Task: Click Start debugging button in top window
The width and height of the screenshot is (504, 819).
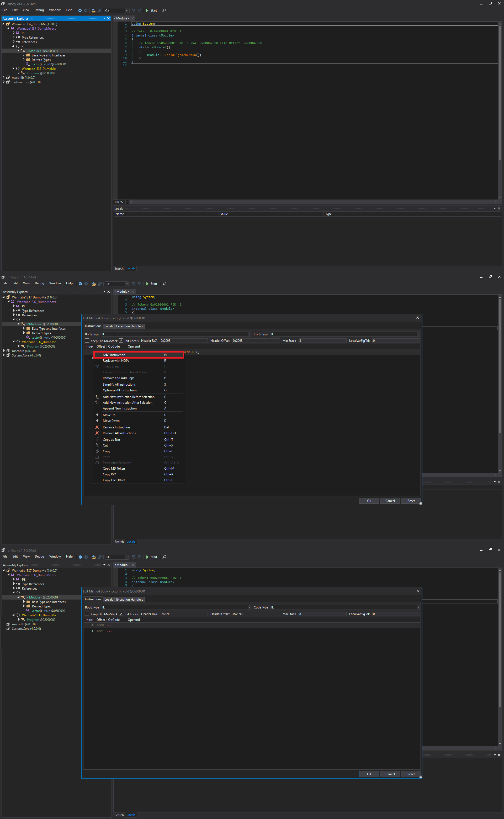Action: tap(151, 11)
